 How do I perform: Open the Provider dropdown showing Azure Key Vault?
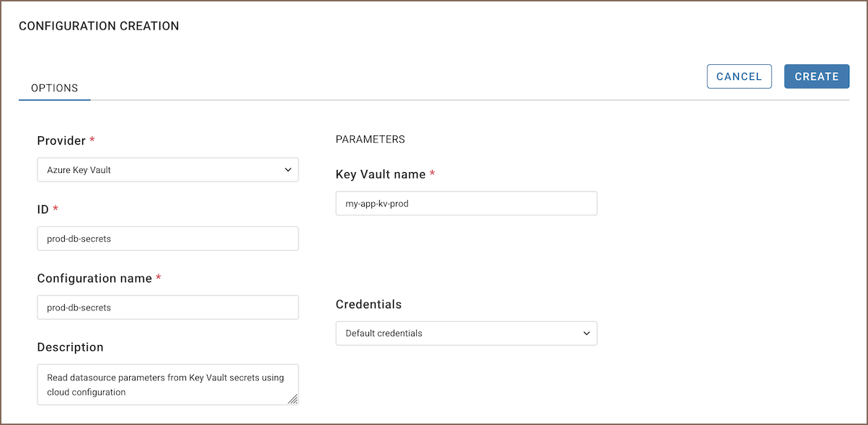[x=168, y=170]
